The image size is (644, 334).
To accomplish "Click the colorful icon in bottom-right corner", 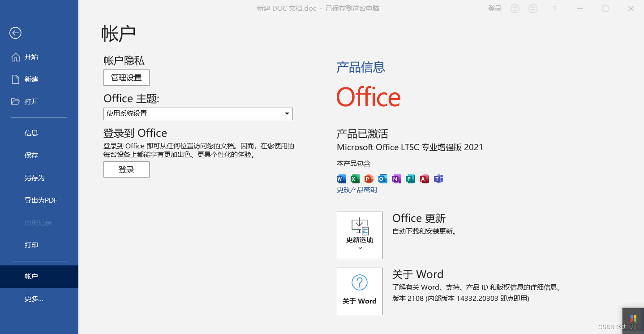I will click(x=633, y=319).
